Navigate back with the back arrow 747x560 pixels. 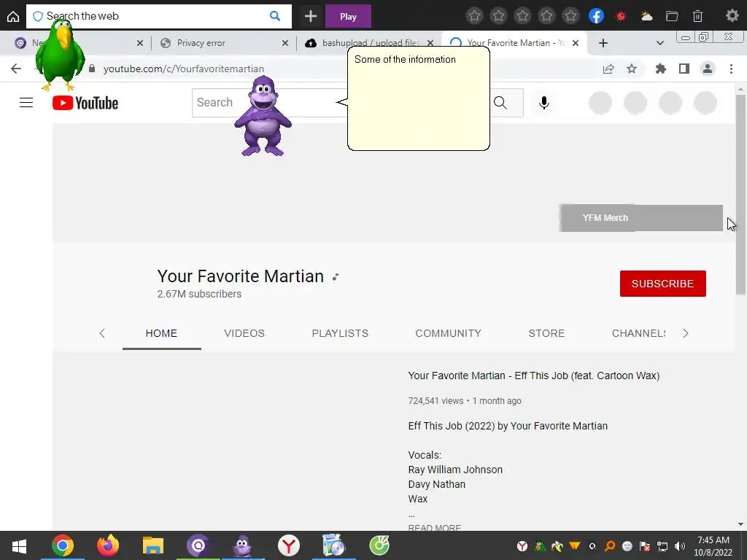[16, 69]
